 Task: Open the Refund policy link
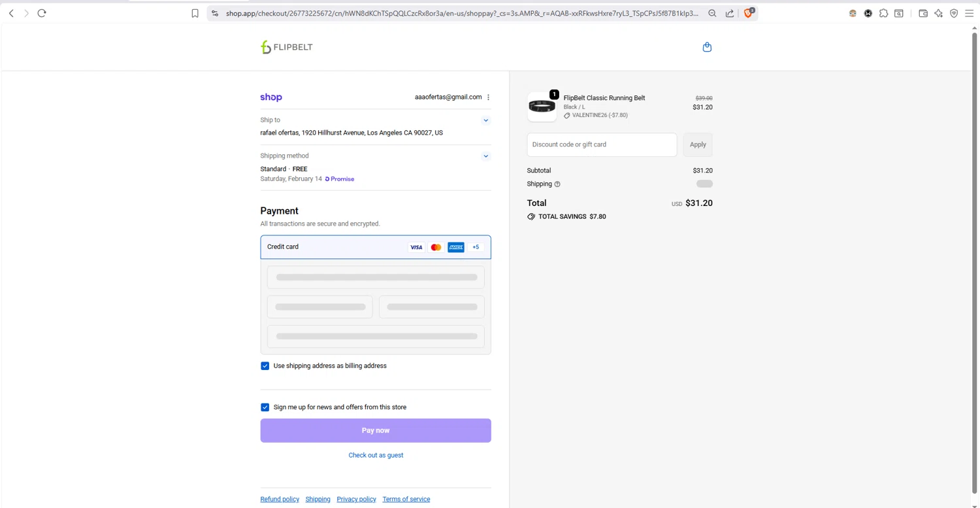(x=280, y=500)
